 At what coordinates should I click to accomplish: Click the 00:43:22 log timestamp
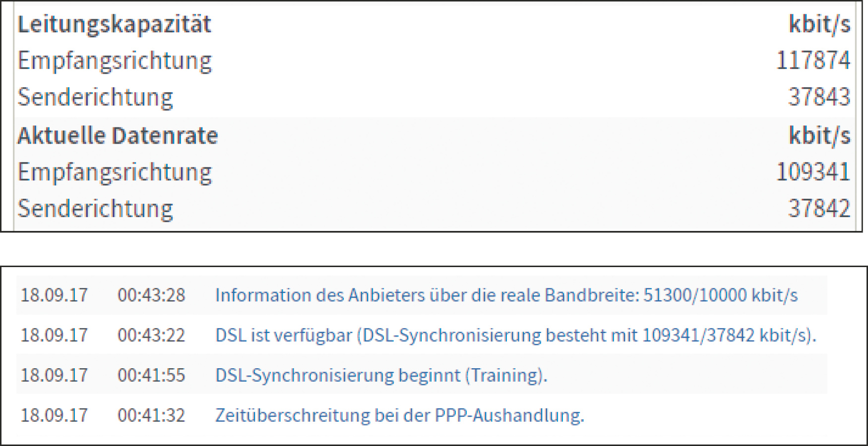click(151, 335)
